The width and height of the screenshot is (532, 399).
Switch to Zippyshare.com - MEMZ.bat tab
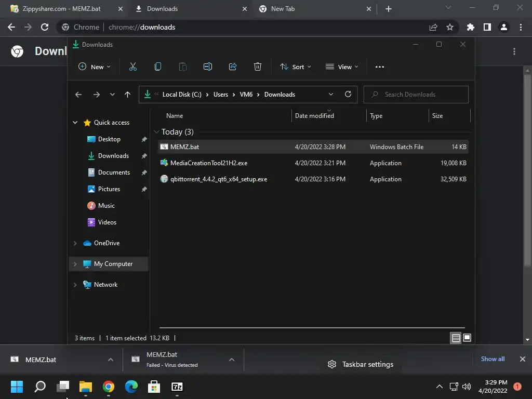(x=61, y=9)
